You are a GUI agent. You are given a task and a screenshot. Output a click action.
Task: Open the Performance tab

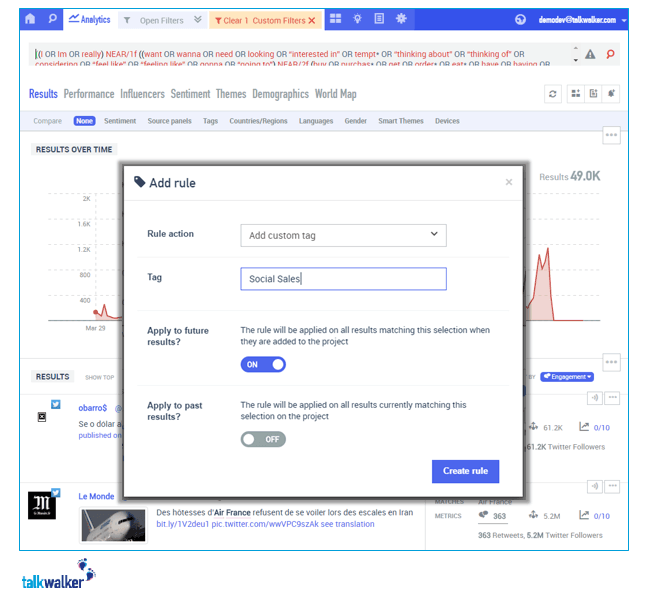pos(89,94)
